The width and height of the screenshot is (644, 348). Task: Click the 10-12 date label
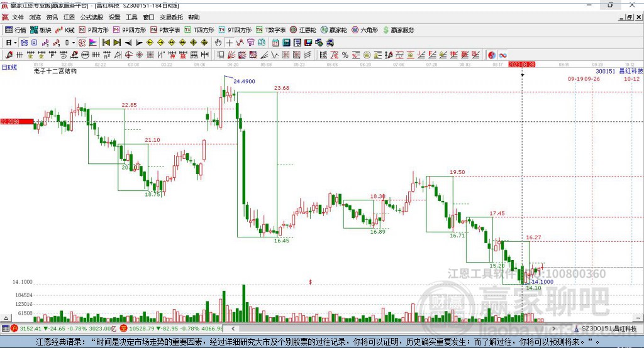click(x=631, y=79)
